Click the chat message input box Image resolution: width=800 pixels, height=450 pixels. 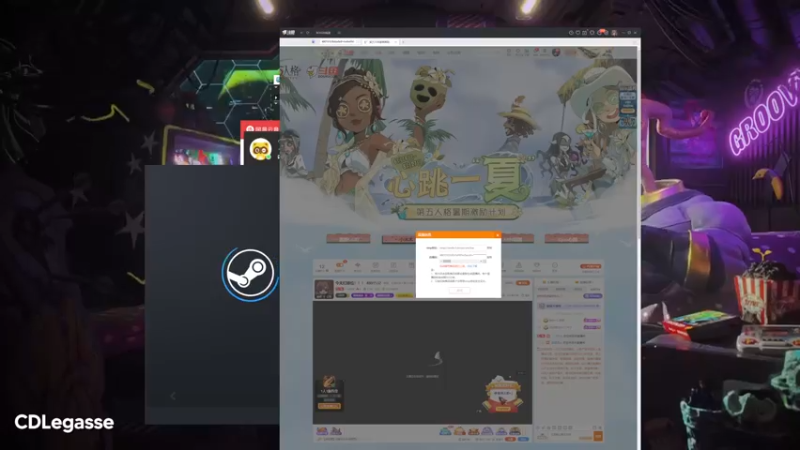point(569,436)
